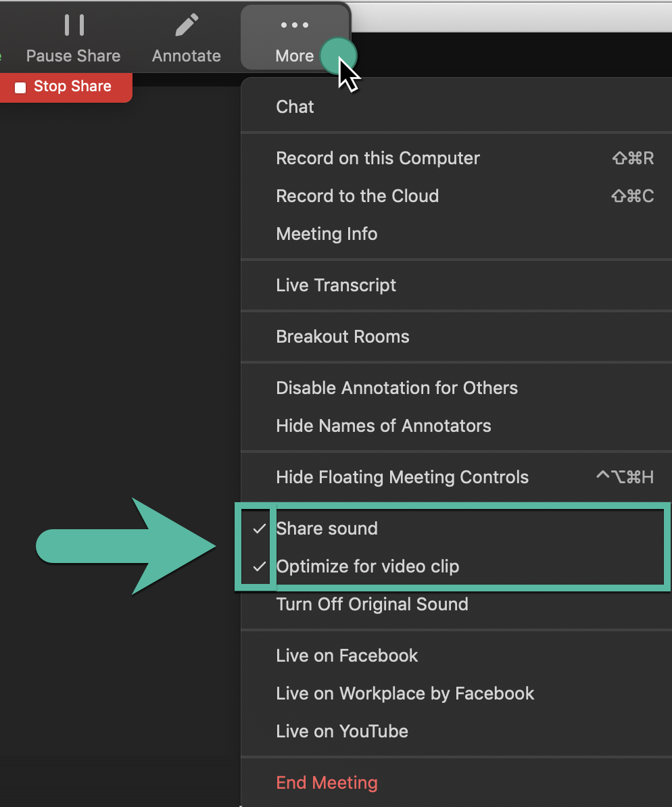This screenshot has height=807, width=672.
Task: Click End Meeting in red
Action: [x=327, y=783]
